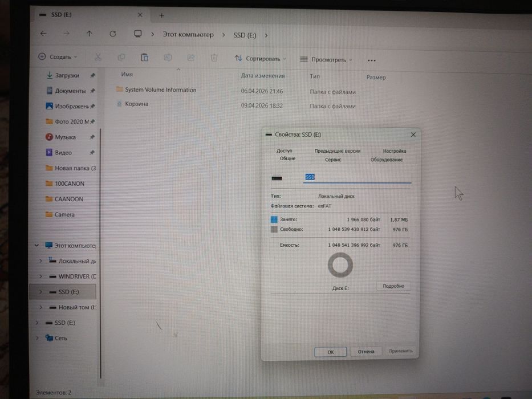The image size is (532, 399).
Task: Switch to Настройка tab in properties
Action: (394, 151)
